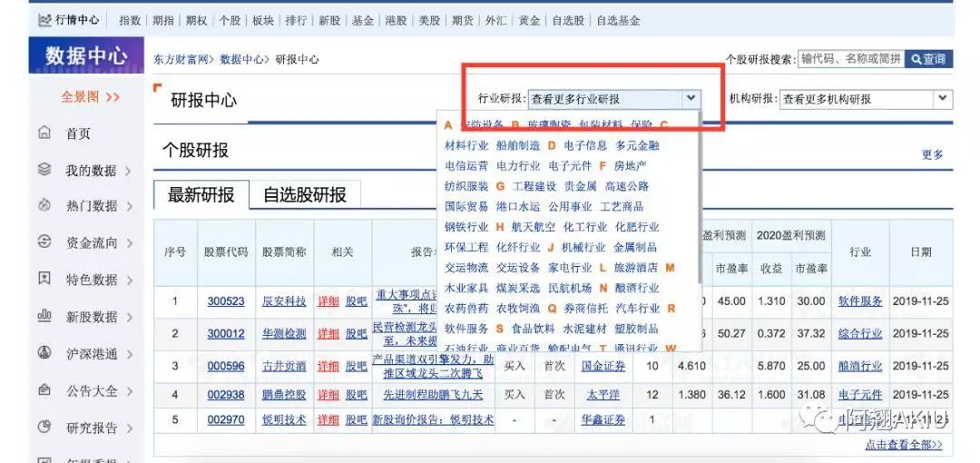This screenshot has height=463, width=980.
Task: Click 点击查看全部 link
Action: 904,445
